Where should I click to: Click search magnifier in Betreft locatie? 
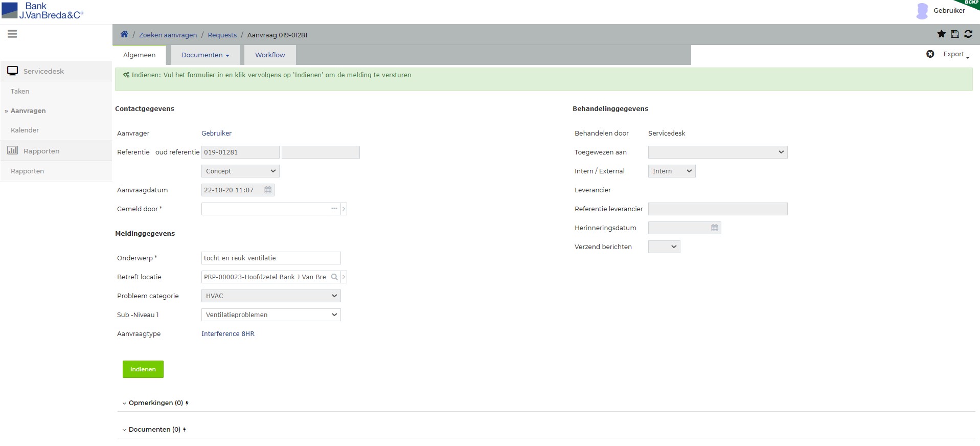pos(334,277)
